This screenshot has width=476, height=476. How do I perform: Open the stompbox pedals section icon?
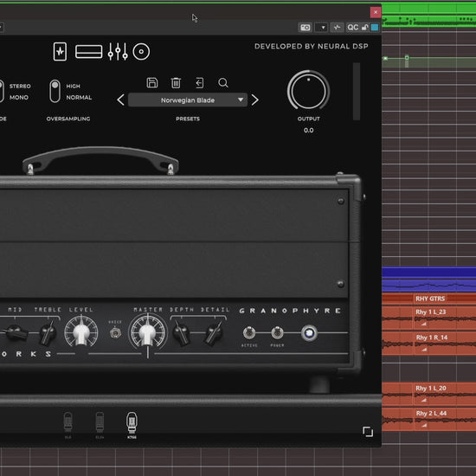60,52
